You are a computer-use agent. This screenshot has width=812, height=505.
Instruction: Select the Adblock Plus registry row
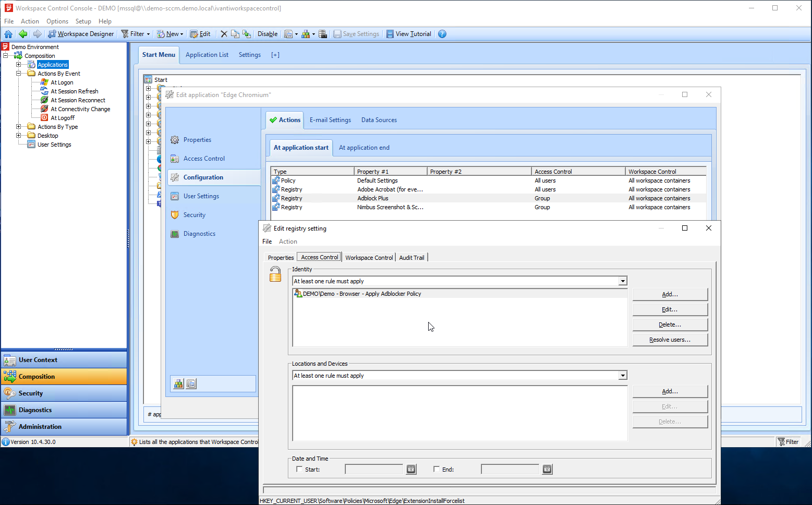(x=372, y=198)
